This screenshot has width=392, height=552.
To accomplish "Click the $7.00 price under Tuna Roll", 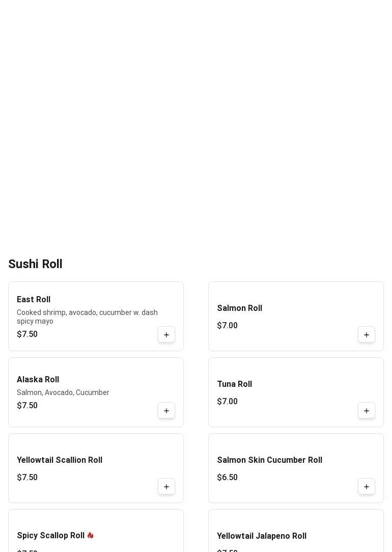I will click(227, 402).
